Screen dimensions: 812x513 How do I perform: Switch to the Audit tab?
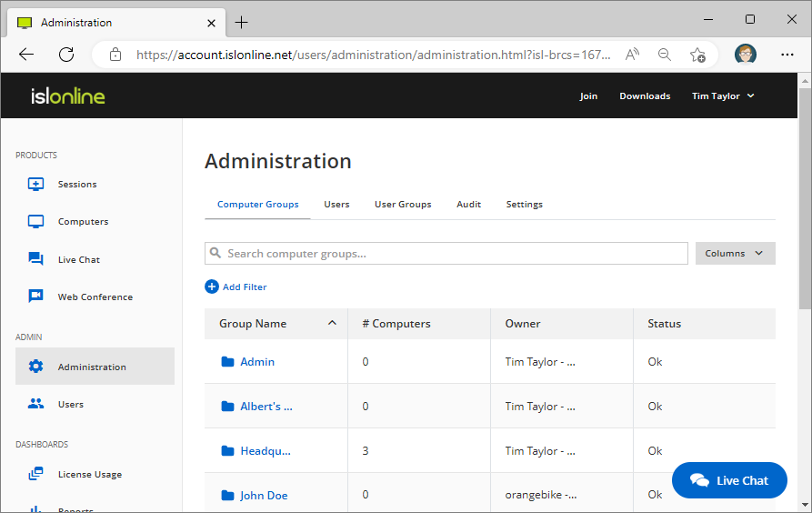(x=468, y=205)
